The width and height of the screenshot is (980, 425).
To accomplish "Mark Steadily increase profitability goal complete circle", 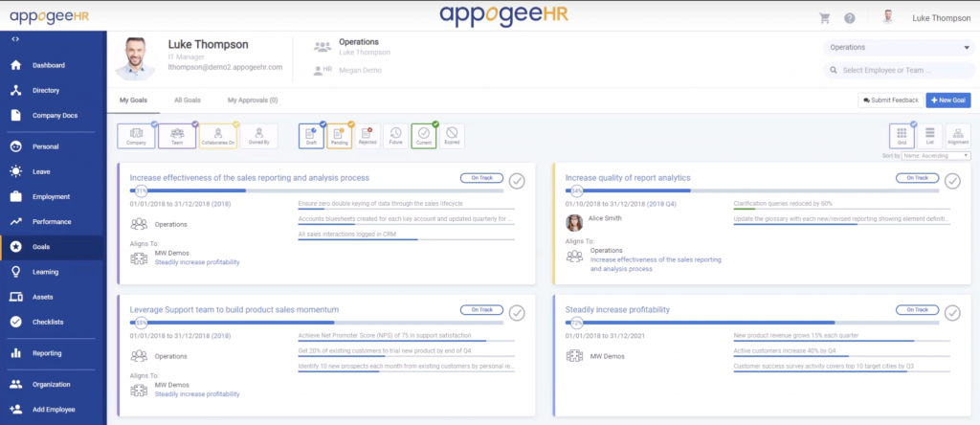I will pyautogui.click(x=952, y=312).
